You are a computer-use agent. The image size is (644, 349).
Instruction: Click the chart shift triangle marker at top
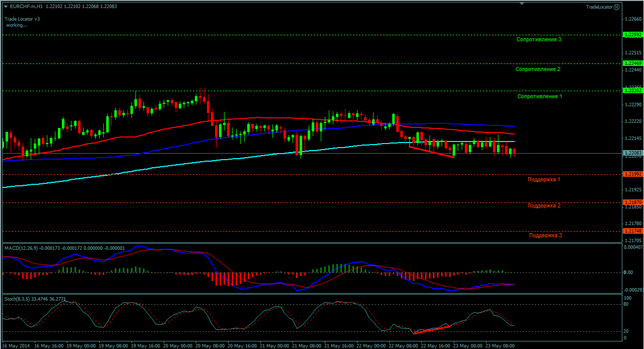click(522, 4)
